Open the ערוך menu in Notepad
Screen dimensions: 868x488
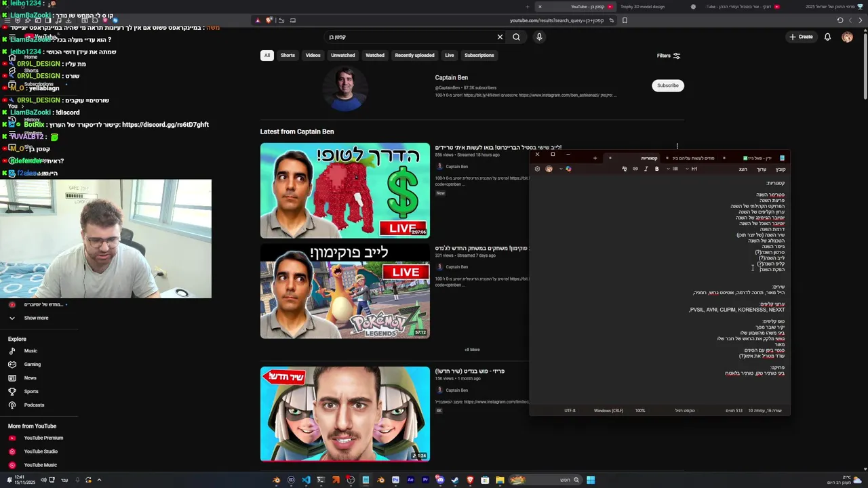click(762, 169)
